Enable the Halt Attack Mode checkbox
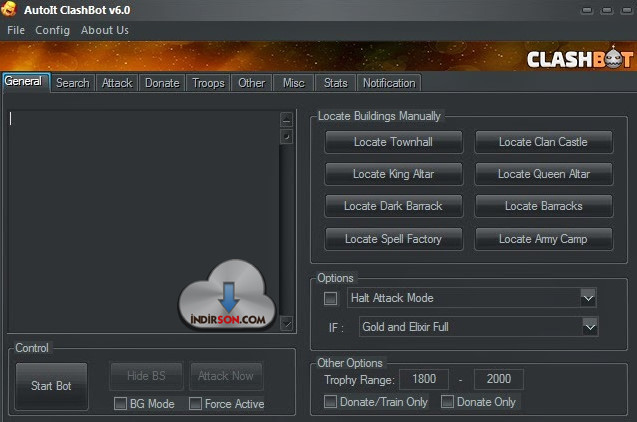Image resolution: width=637 pixels, height=422 pixels. 330,299
